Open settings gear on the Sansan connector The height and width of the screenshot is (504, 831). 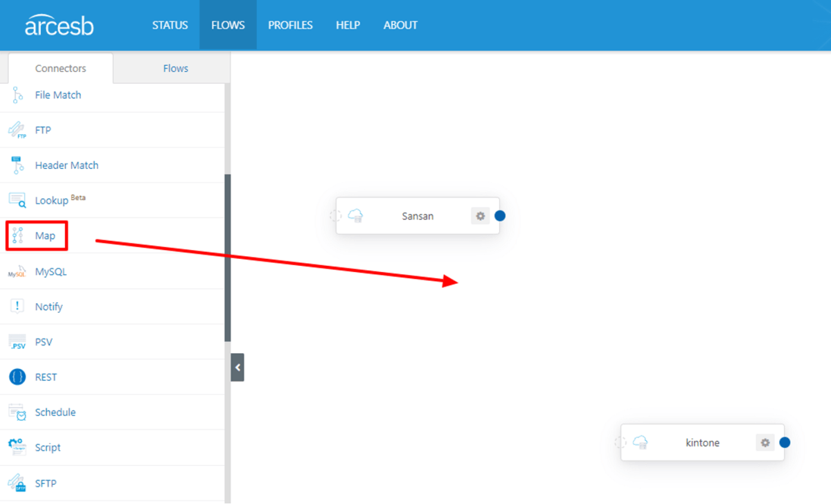click(481, 216)
